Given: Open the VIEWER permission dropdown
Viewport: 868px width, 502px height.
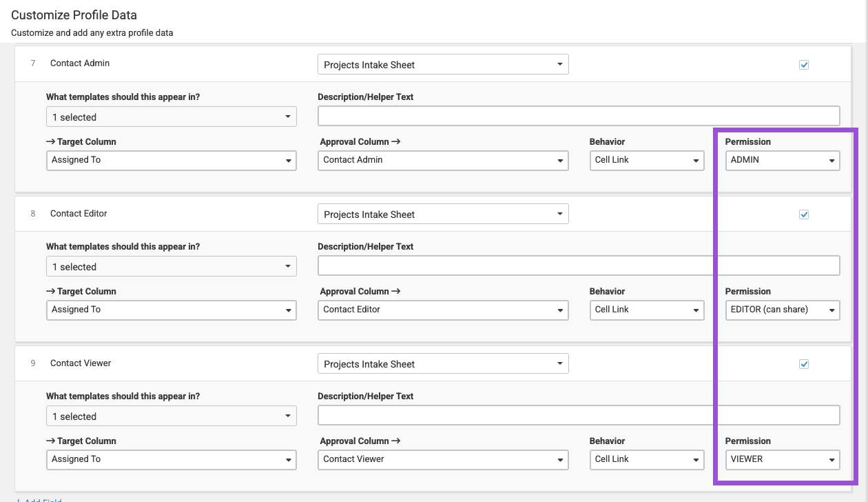Looking at the screenshot, I should pyautogui.click(x=782, y=459).
